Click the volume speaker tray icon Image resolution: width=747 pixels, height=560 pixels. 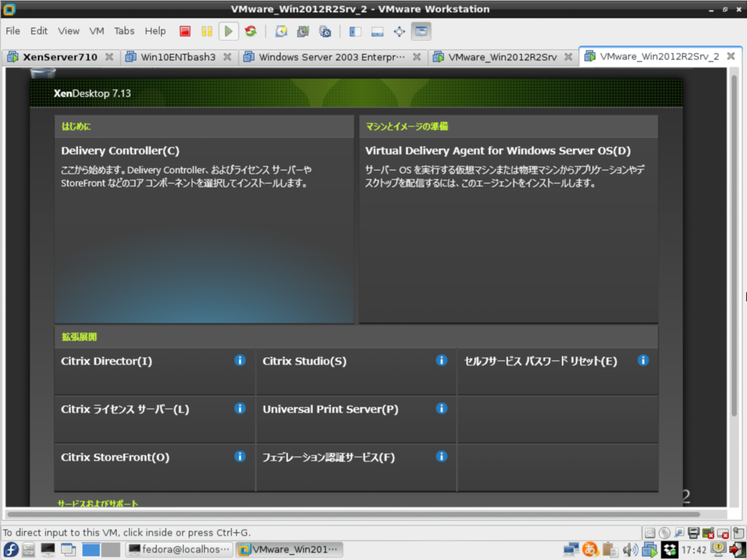click(x=630, y=550)
